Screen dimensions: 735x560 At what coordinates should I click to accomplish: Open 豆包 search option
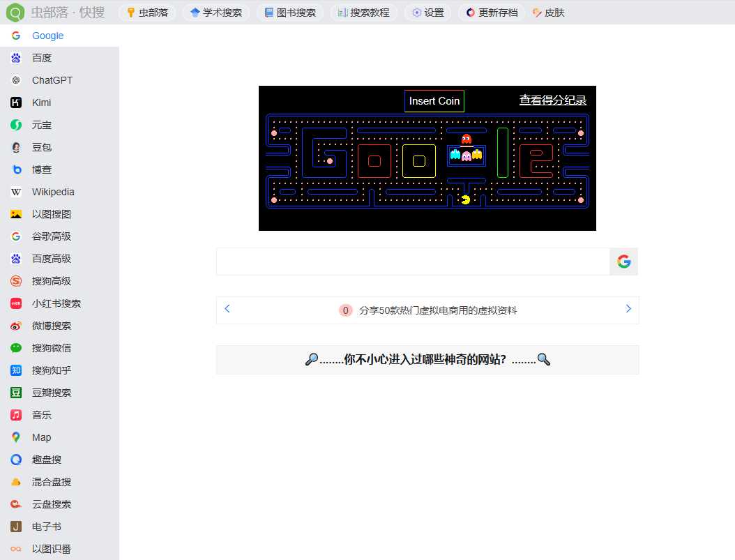coord(41,147)
